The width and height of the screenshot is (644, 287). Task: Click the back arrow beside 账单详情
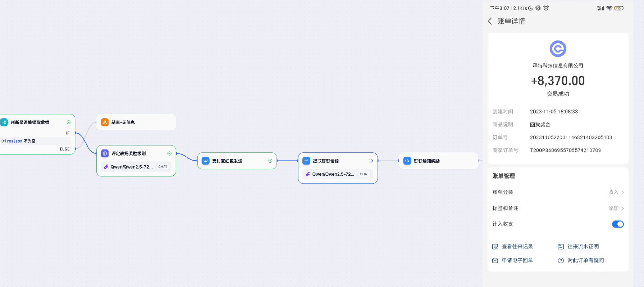[490, 21]
